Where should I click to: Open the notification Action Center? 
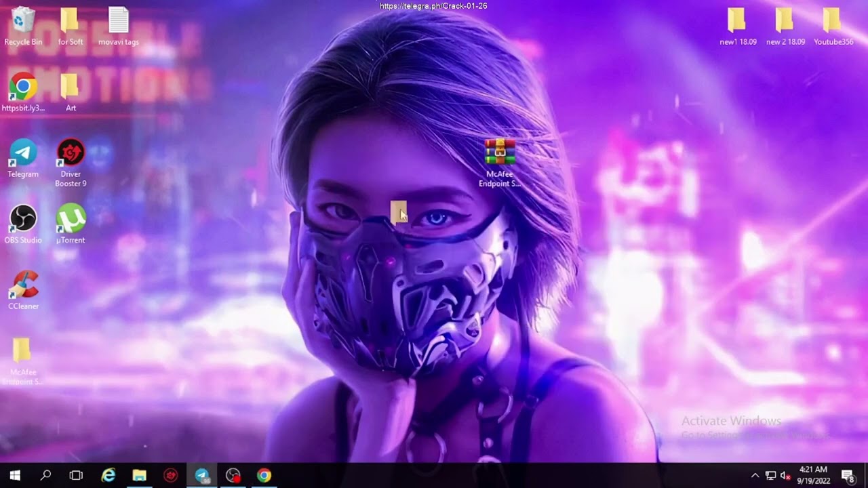(x=848, y=475)
